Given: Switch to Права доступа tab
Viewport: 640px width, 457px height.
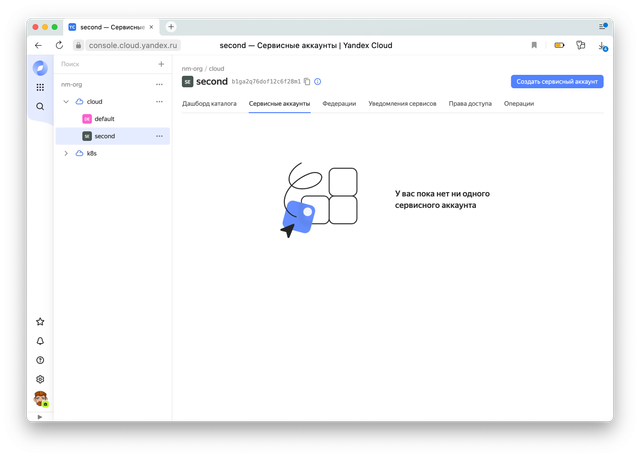Looking at the screenshot, I should coord(470,103).
